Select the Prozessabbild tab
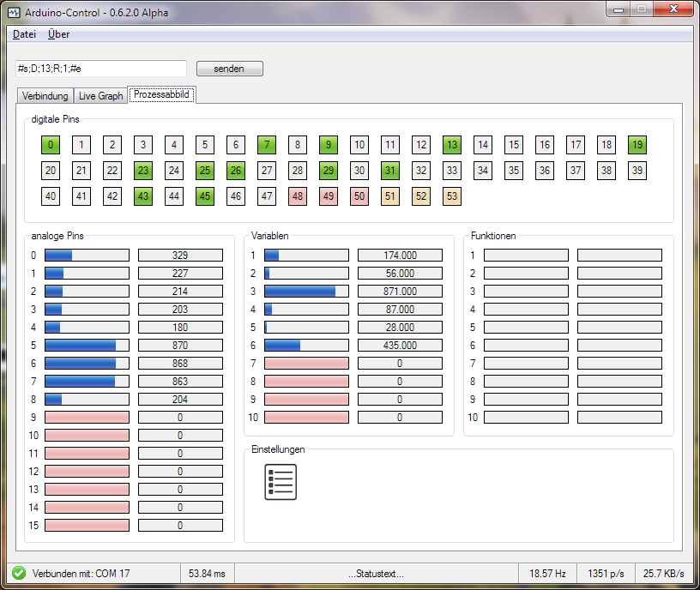The width and height of the screenshot is (700, 590). tap(161, 94)
